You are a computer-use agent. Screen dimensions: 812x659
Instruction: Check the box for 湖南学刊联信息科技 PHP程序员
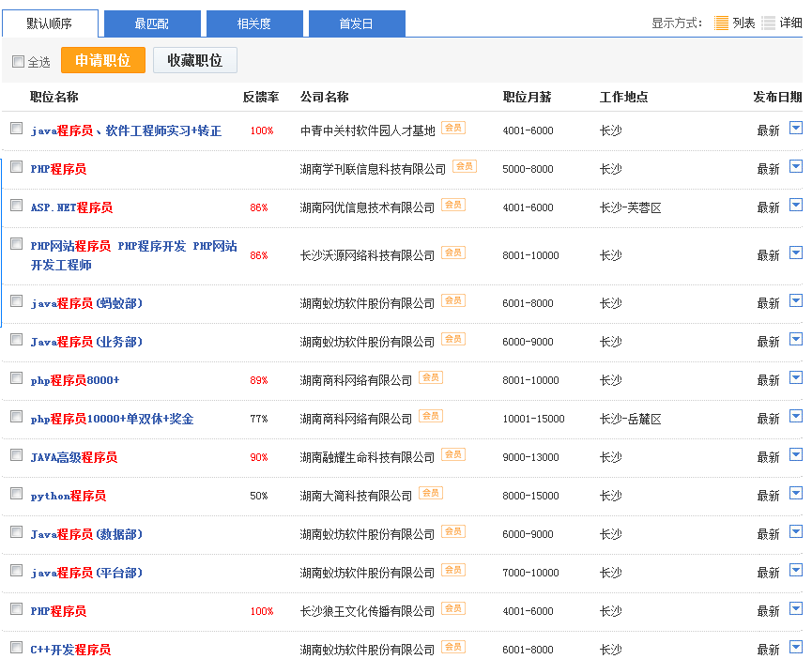pos(17,167)
